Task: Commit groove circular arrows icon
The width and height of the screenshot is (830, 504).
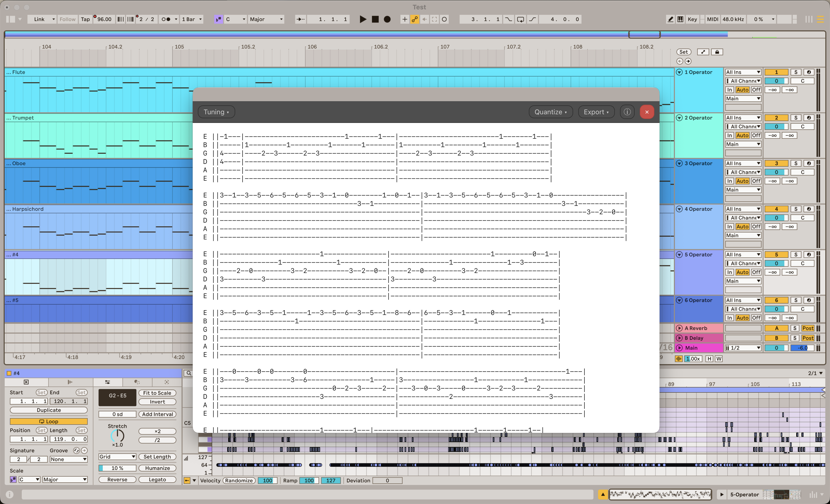Action: (x=77, y=450)
